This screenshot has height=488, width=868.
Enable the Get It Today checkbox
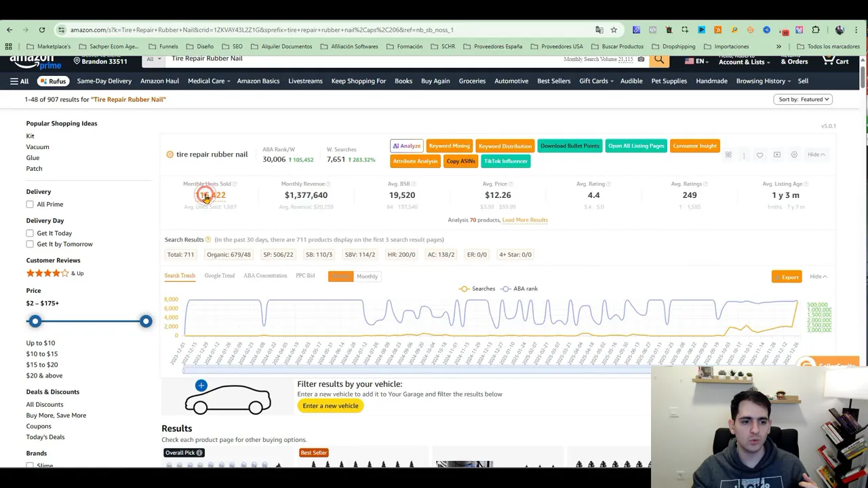pyautogui.click(x=30, y=233)
